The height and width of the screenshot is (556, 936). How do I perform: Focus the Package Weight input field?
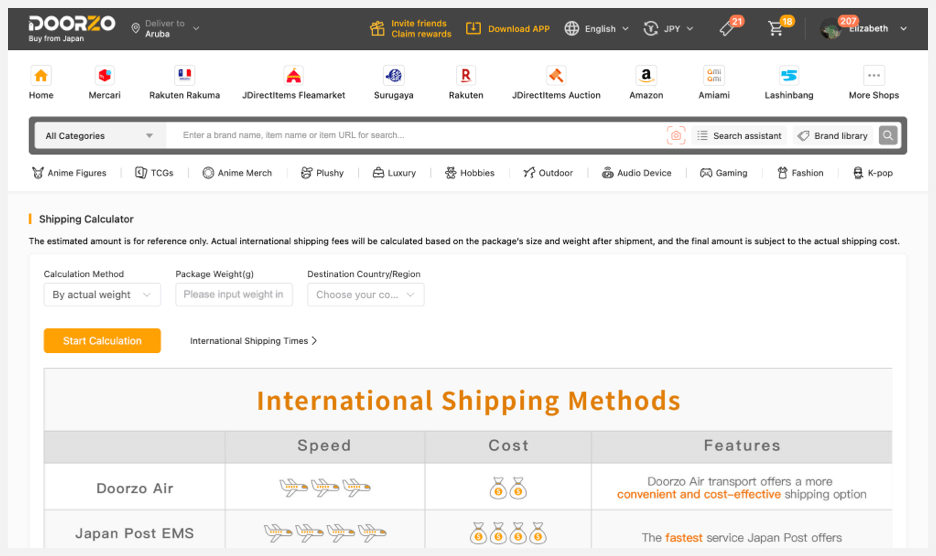point(234,294)
